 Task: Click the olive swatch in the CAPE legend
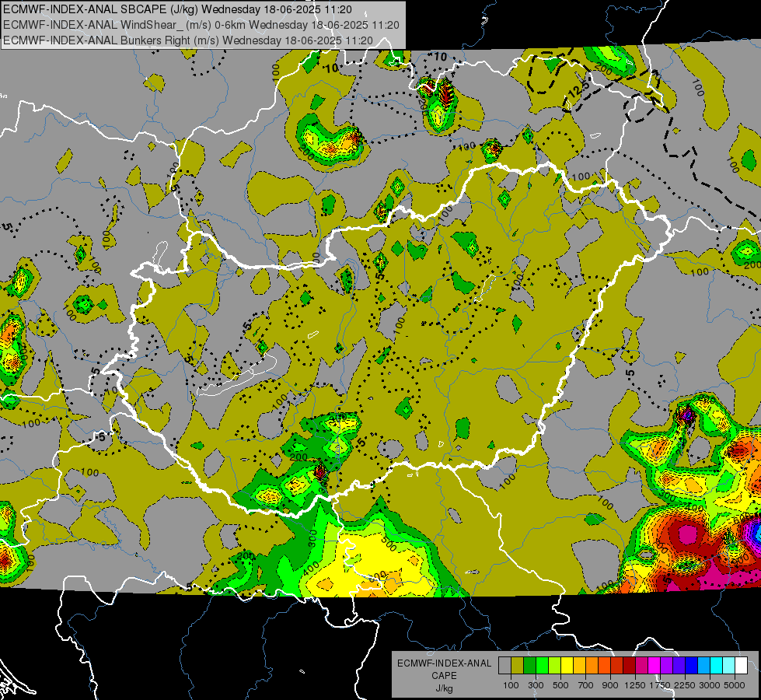pyautogui.click(x=518, y=665)
